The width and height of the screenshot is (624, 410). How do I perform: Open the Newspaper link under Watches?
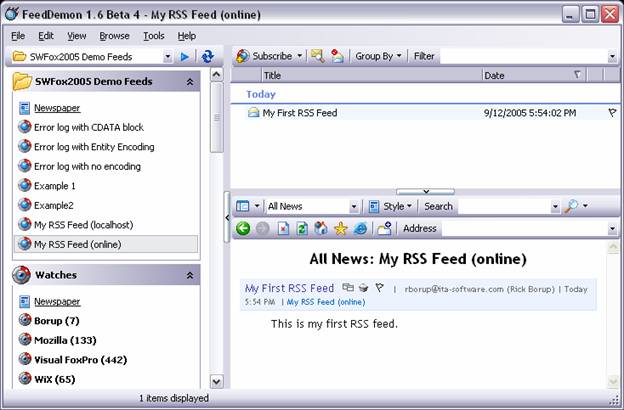[57, 302]
